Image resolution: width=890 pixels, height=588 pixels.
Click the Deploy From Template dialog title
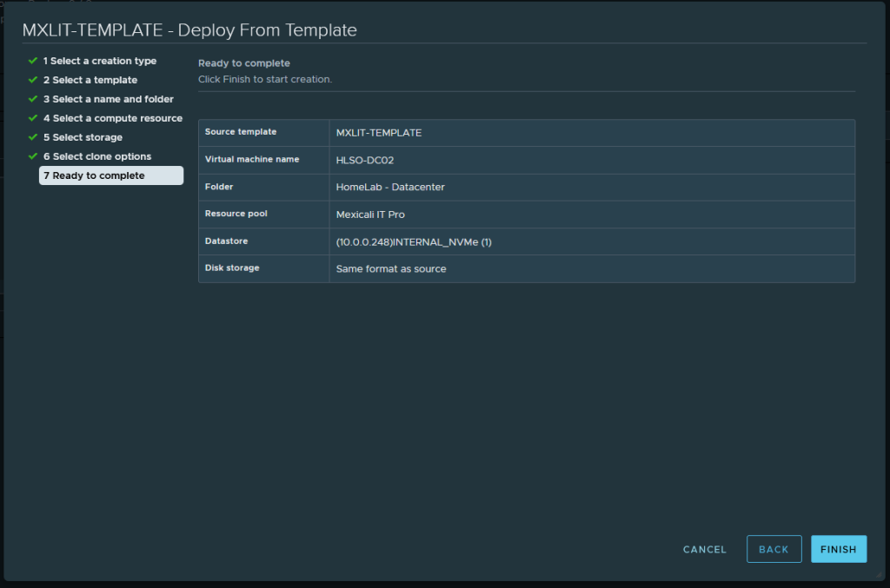coord(189,30)
